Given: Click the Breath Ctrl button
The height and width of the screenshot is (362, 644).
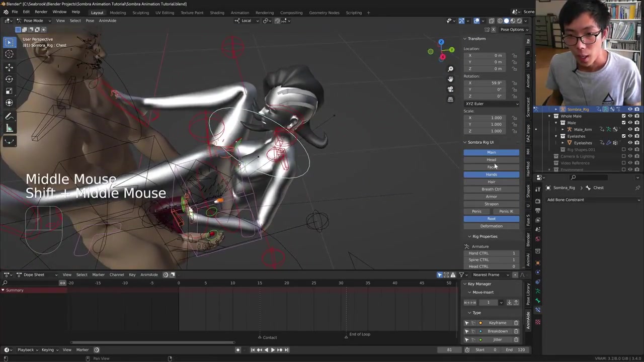Looking at the screenshot, I should 491,189.
